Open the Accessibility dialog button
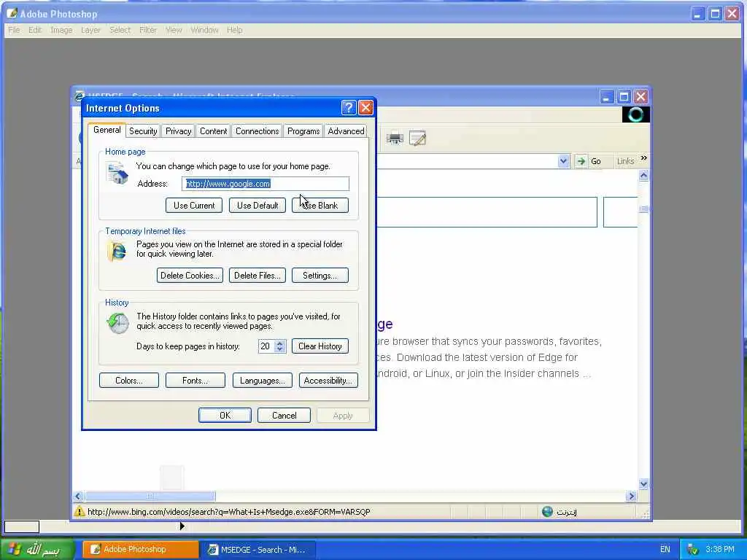This screenshot has height=560, width=747. point(328,381)
